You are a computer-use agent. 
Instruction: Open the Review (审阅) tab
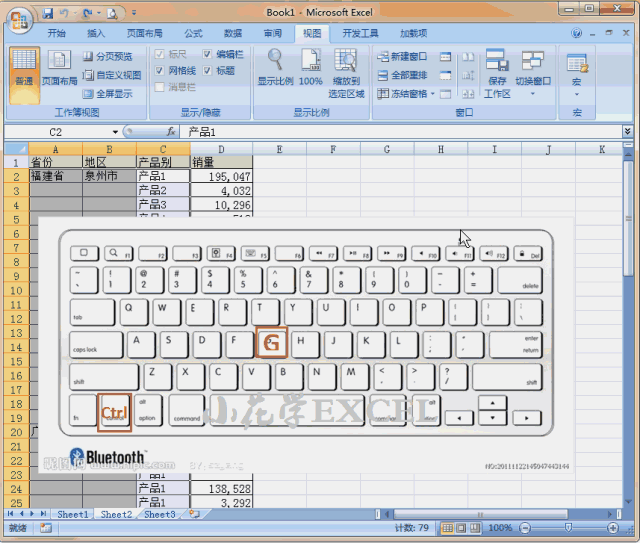click(x=273, y=33)
